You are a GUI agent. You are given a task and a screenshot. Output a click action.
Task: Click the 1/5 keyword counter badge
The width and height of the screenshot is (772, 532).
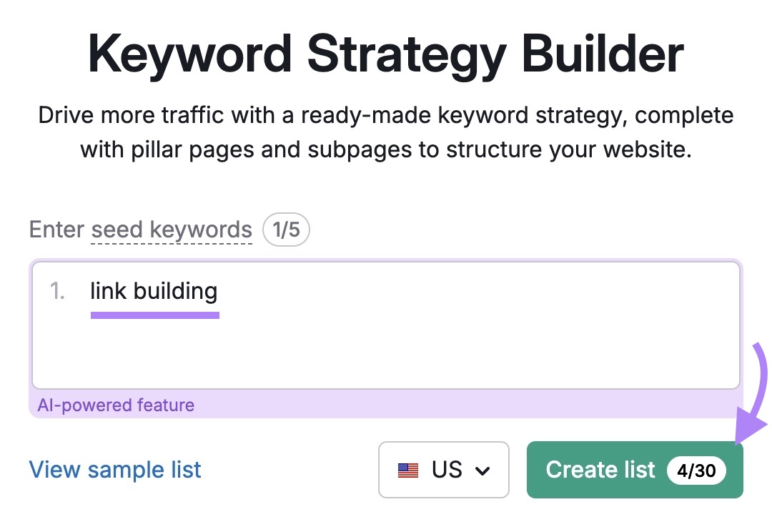(286, 230)
